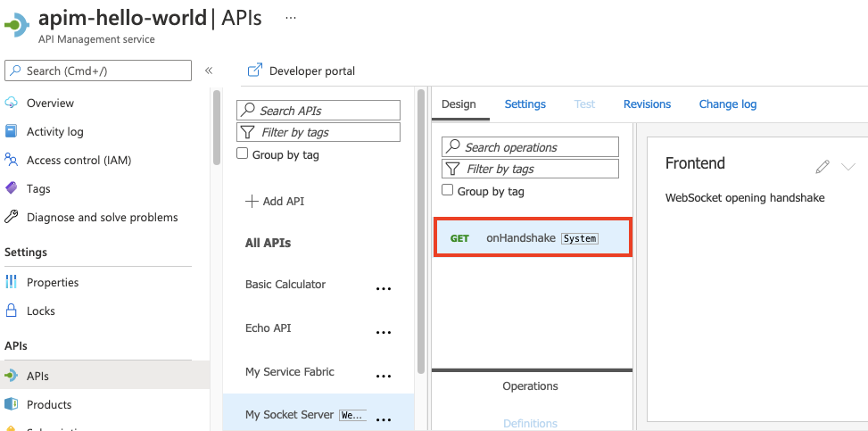Open the Developer portal link

tap(311, 70)
